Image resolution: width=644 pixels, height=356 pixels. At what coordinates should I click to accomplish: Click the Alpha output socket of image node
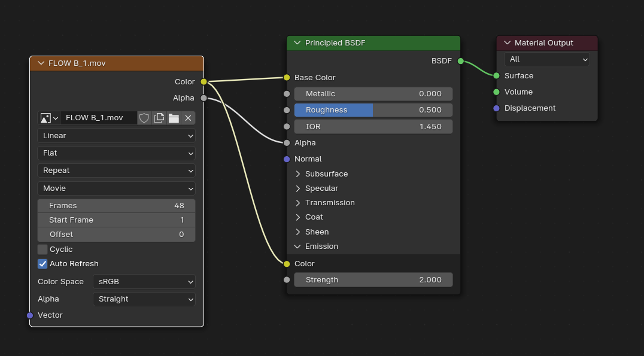(203, 98)
